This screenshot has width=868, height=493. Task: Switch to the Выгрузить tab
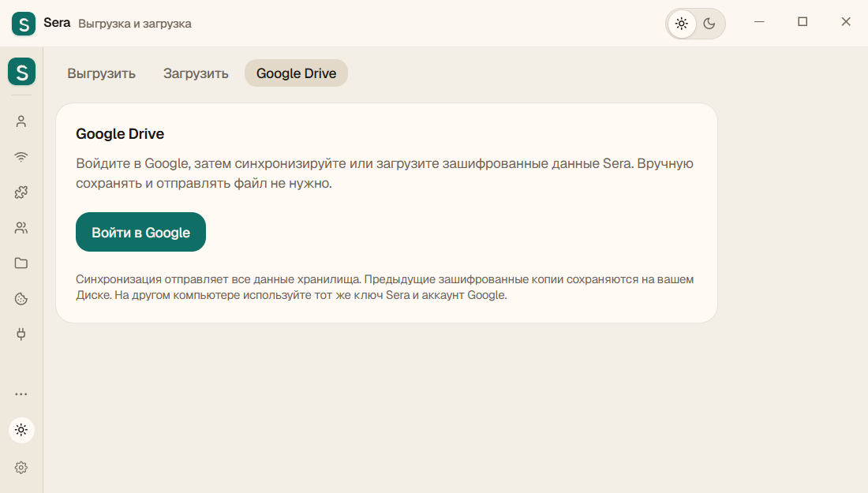tap(101, 73)
